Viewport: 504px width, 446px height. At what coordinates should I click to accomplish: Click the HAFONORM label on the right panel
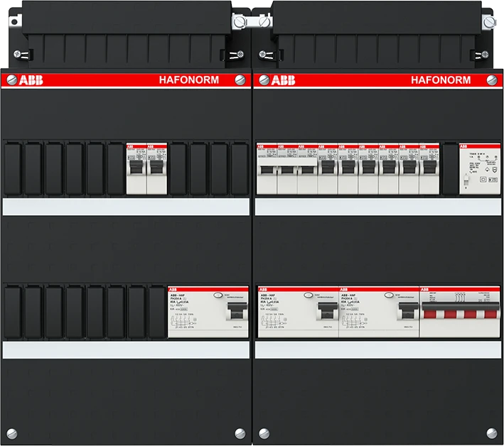tap(441, 80)
